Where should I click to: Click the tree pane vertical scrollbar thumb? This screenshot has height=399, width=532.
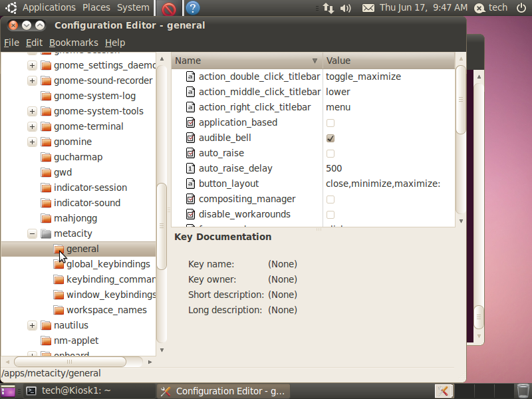[x=162, y=226]
